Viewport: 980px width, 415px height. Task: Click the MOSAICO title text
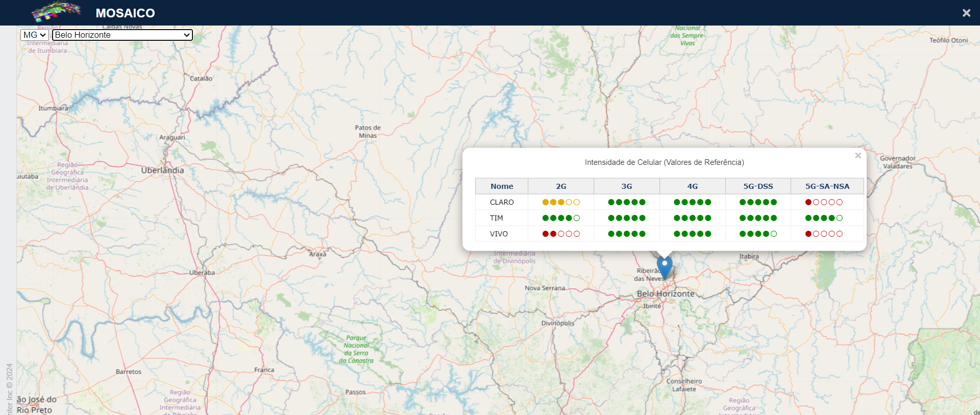coord(126,13)
